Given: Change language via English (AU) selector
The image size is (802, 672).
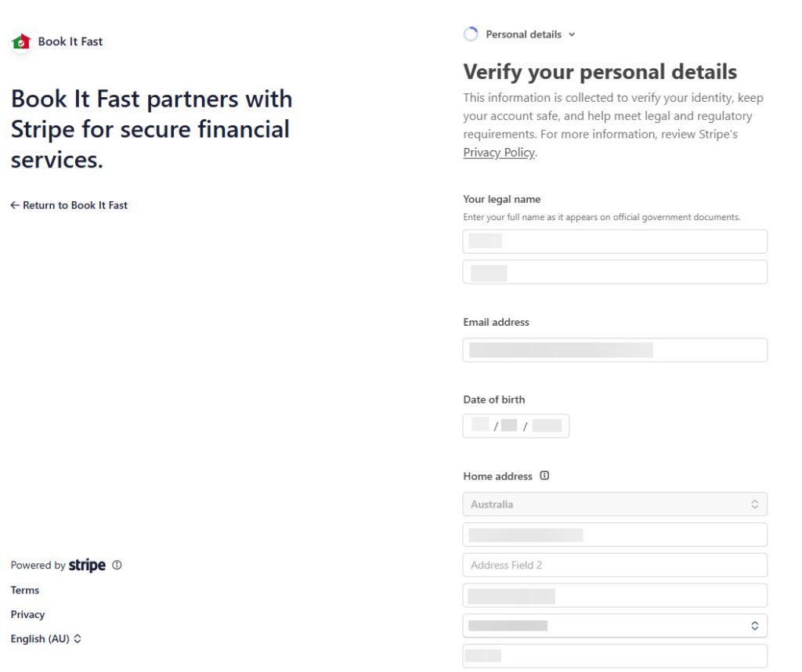Looking at the screenshot, I should click(46, 639).
